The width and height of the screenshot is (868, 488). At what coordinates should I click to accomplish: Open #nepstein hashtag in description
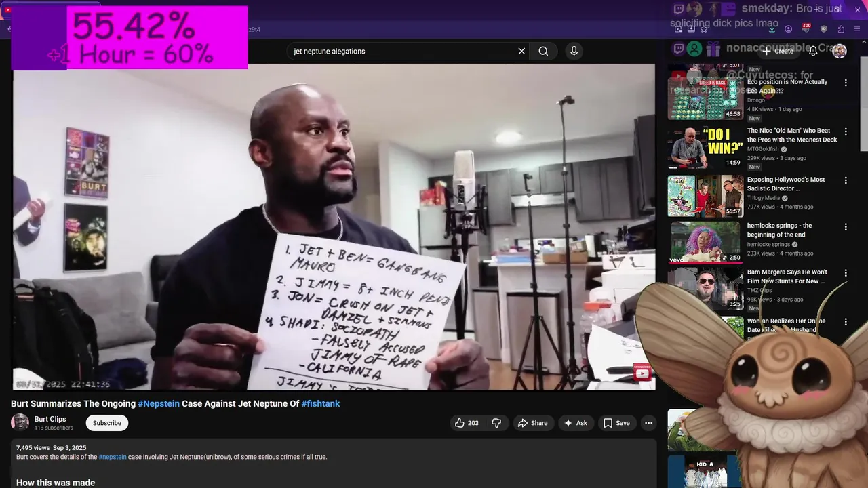click(x=113, y=457)
